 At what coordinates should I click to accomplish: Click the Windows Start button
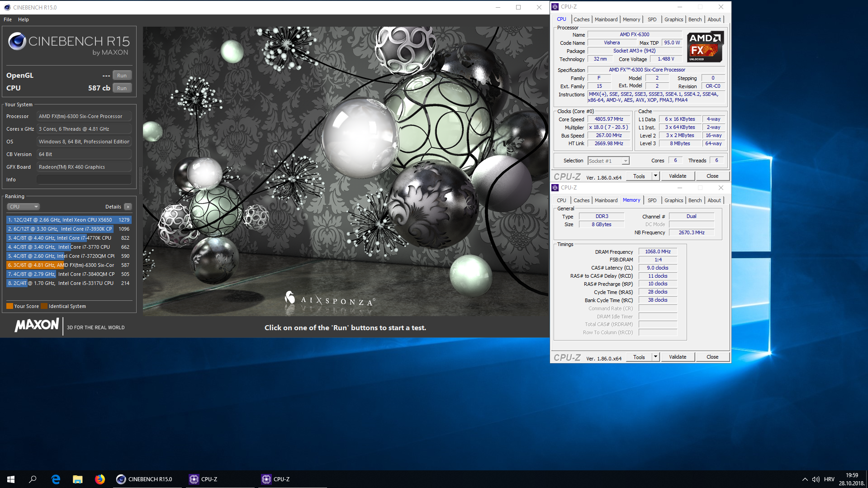point(11,479)
